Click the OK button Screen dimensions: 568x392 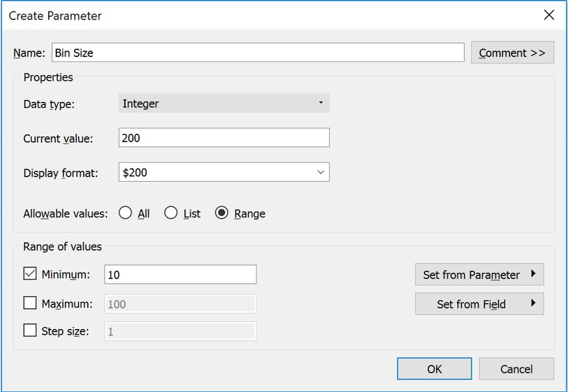coord(434,368)
